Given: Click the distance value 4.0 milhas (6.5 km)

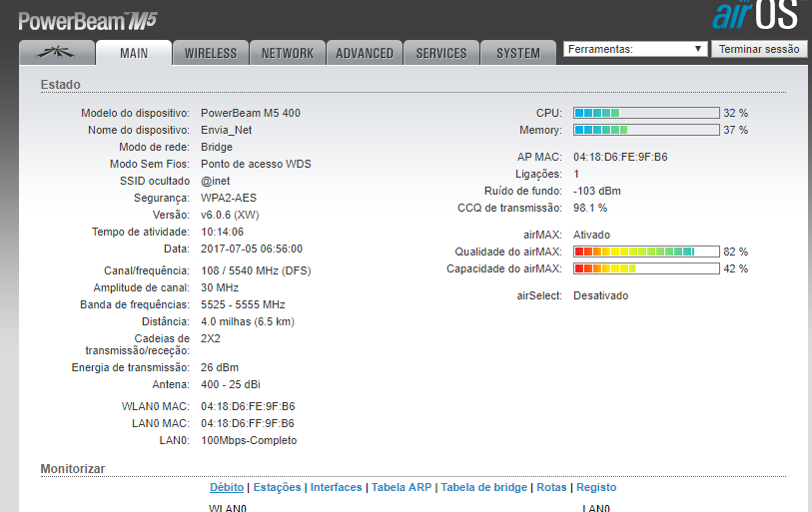Looking at the screenshot, I should pos(248,322).
